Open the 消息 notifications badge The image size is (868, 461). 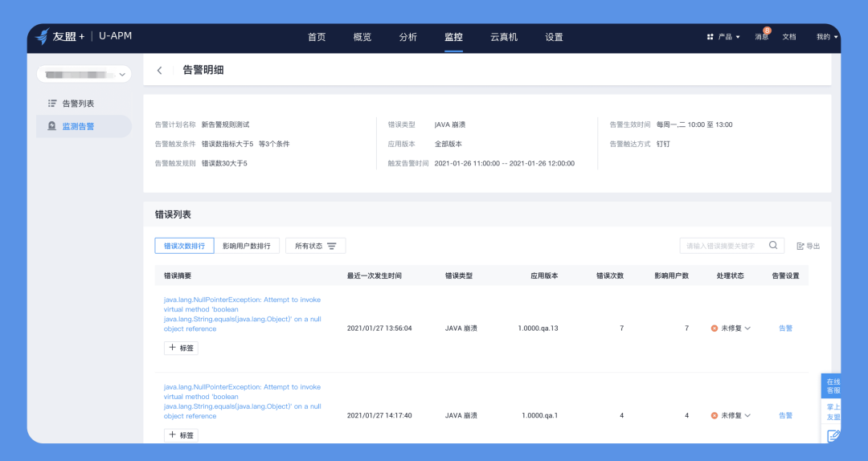[x=767, y=31]
